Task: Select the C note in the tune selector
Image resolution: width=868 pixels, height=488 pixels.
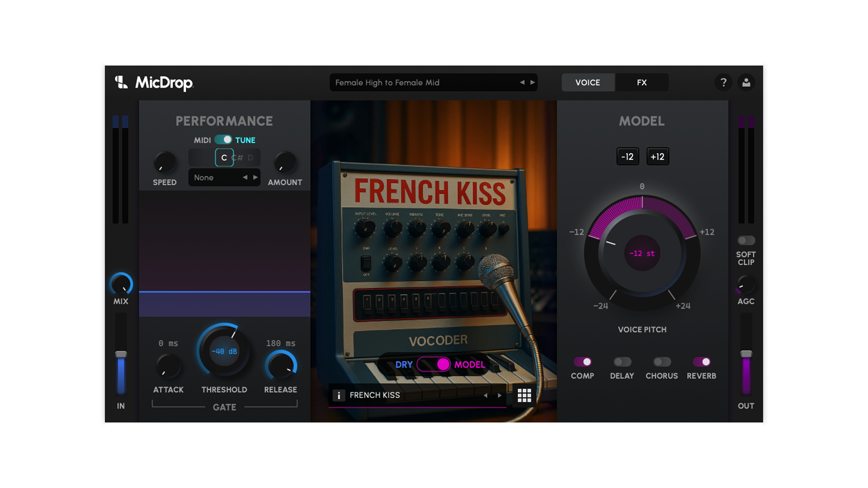Action: coord(223,157)
